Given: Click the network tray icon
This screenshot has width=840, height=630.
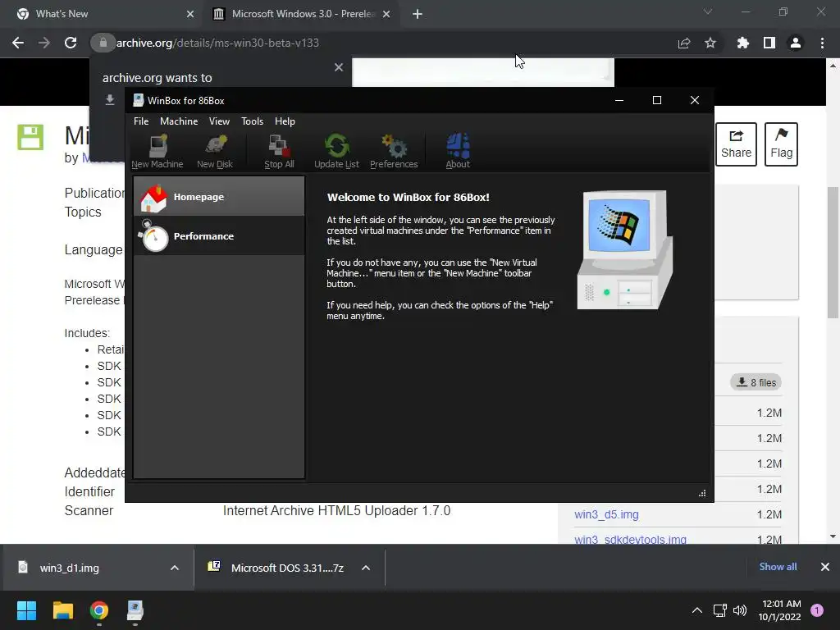Looking at the screenshot, I should click(x=720, y=610).
